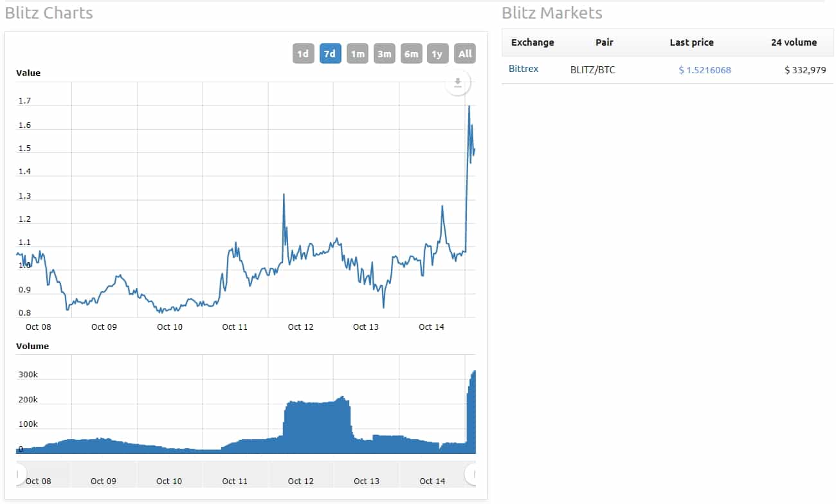Select the 1d time range
Image resolution: width=836 pixels, height=504 pixels.
303,54
